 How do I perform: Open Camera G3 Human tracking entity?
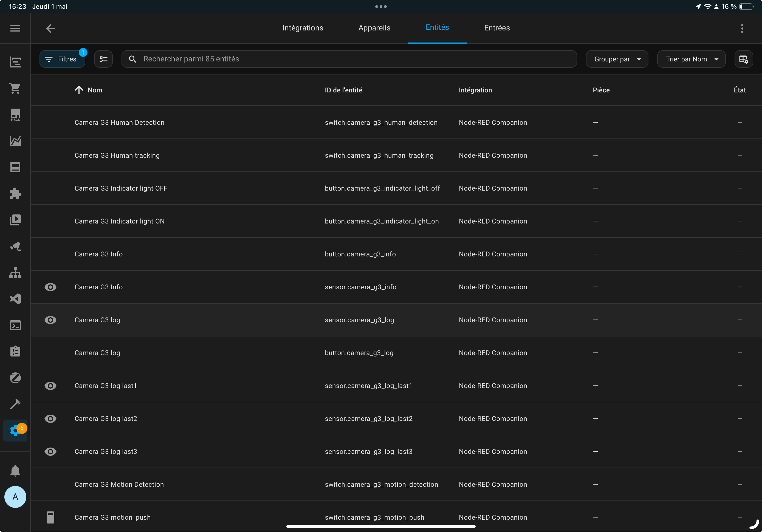coord(396,155)
